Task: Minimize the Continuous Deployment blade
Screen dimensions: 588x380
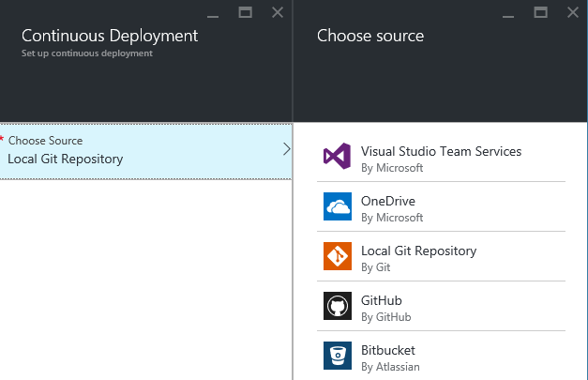Action: pyautogui.click(x=215, y=13)
